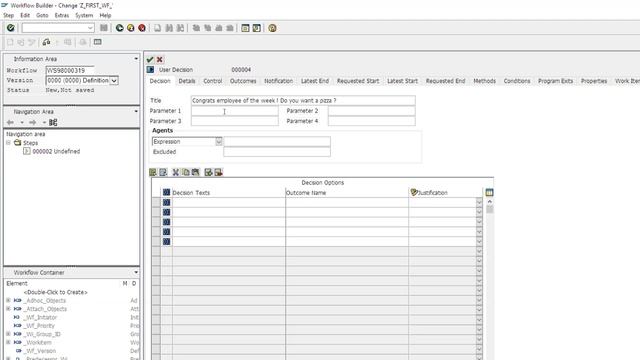Open the Information Area panel menu arrow

[136, 59]
